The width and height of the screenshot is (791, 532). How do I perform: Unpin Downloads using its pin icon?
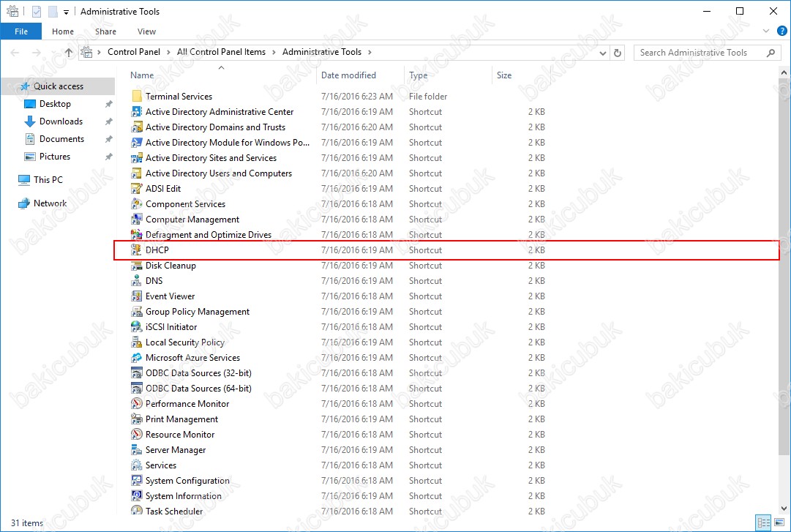108,121
